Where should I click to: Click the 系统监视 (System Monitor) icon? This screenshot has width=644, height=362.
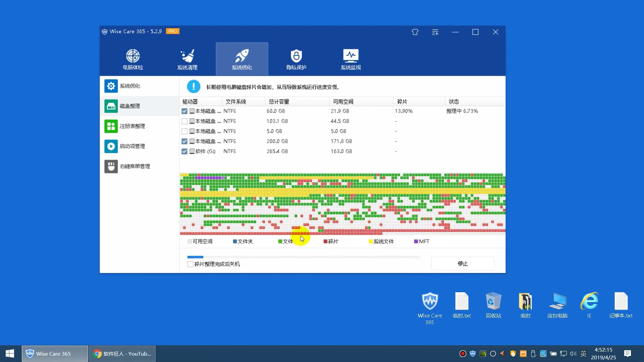pos(350,58)
